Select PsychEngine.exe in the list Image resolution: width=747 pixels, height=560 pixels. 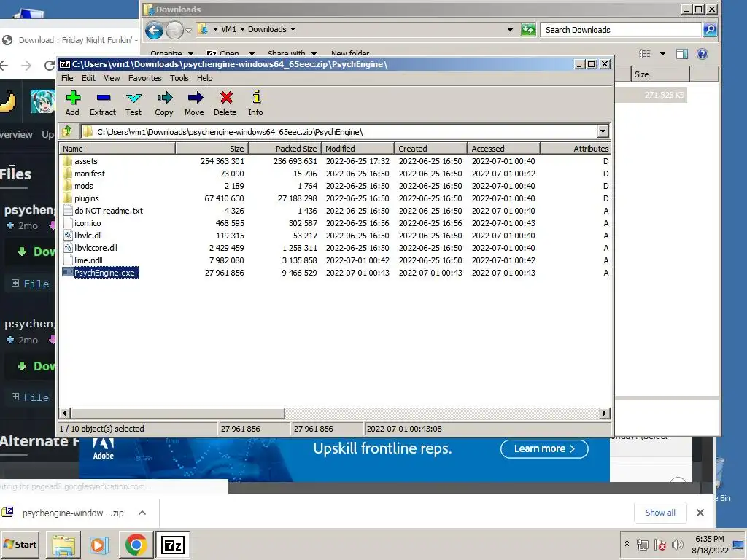[x=105, y=273]
